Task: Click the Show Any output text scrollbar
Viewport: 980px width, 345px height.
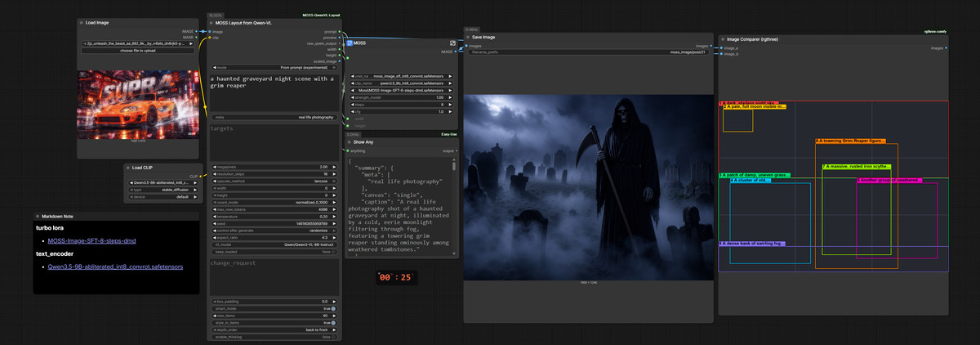Action: coord(453,165)
